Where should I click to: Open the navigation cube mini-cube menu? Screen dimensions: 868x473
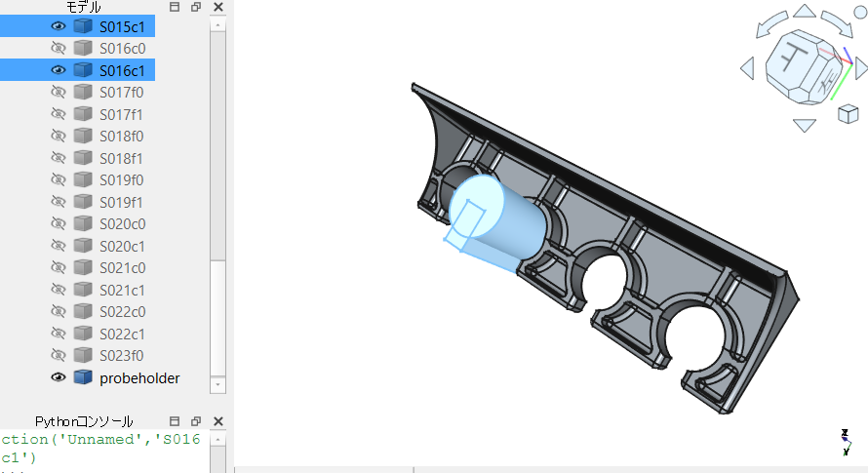tap(848, 114)
